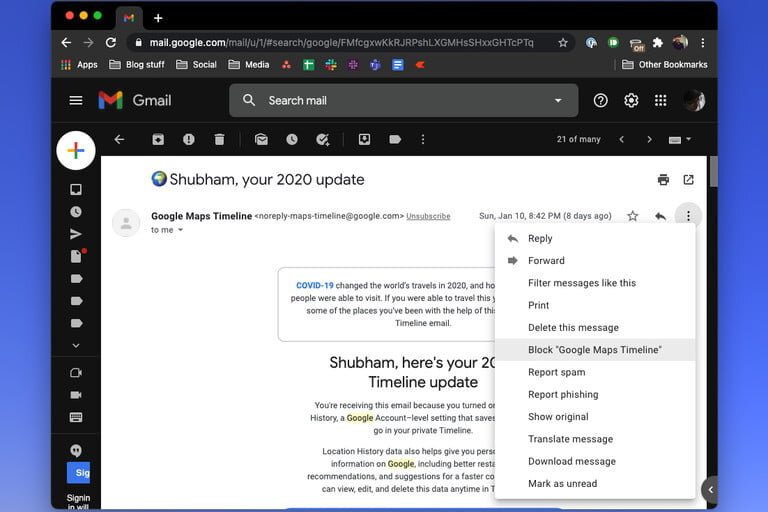Choose Report spam menu entry
This screenshot has height=512, width=768.
(595, 372)
